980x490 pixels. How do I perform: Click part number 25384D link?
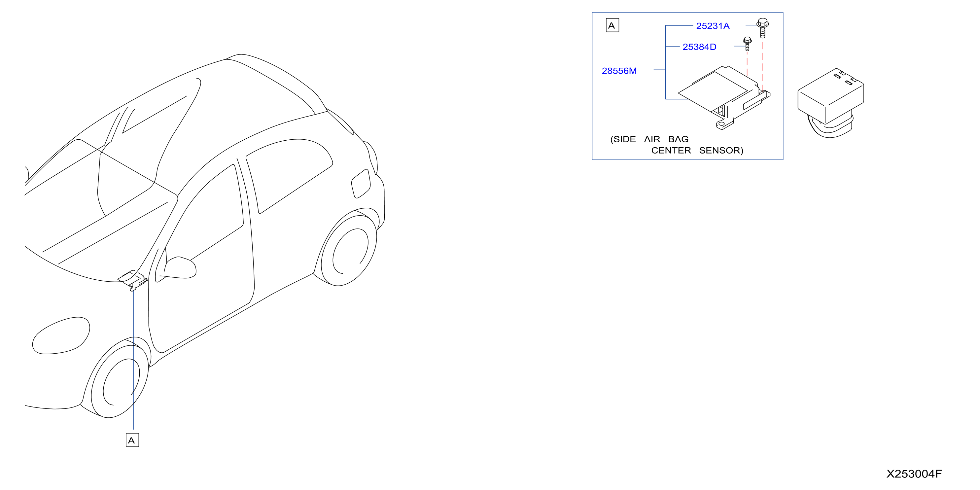699,47
